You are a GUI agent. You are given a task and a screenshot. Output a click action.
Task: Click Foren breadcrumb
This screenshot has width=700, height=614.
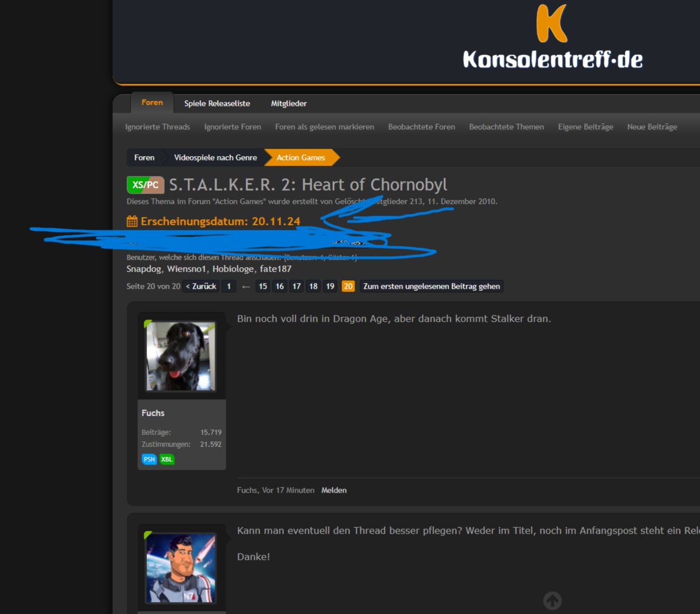pos(144,157)
